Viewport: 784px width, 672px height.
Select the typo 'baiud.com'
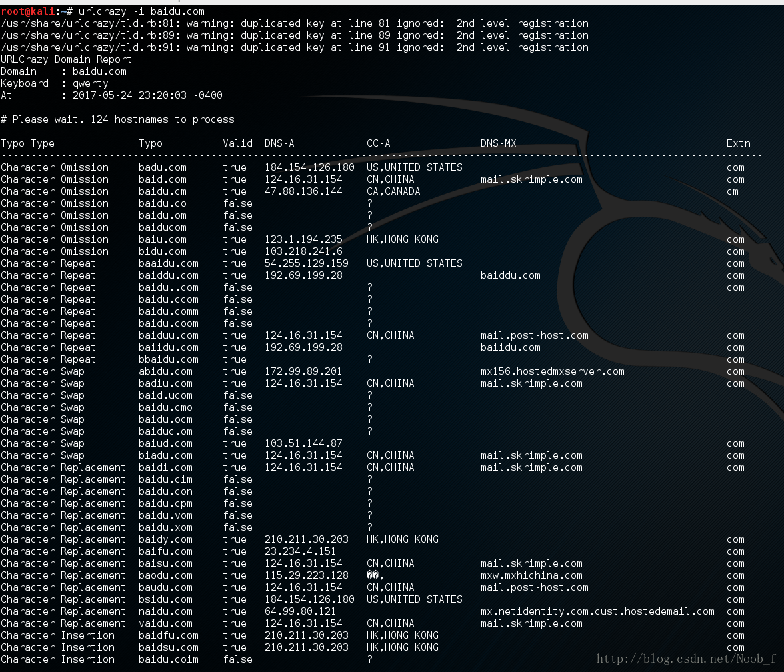pos(165,443)
